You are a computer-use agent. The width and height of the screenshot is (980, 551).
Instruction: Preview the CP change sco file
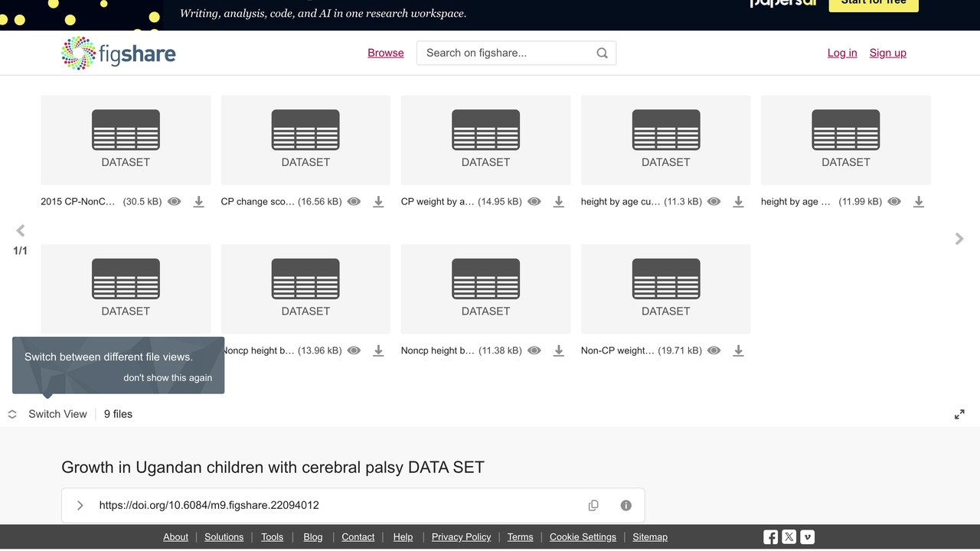point(354,202)
